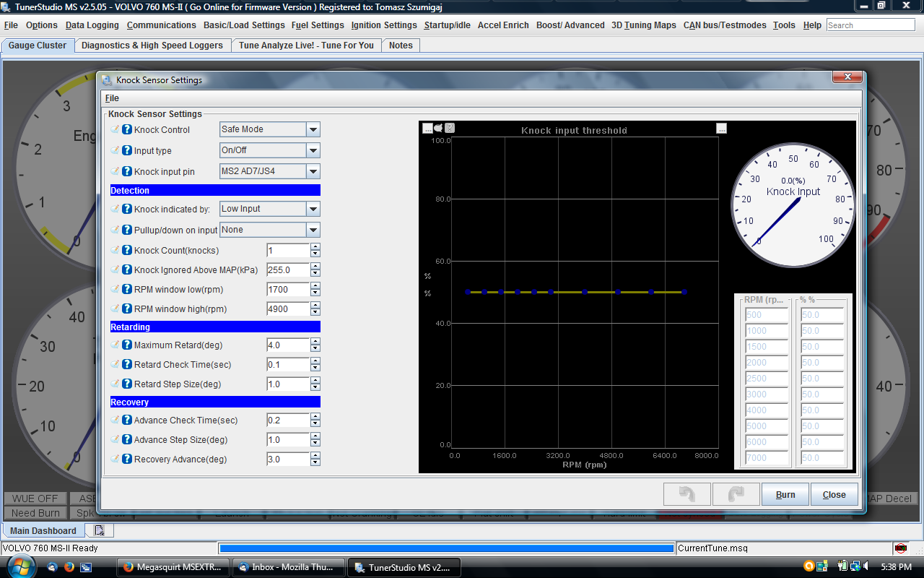Click the curve graph help question icon
Screen dimensions: 924x578
pyautogui.click(x=450, y=129)
